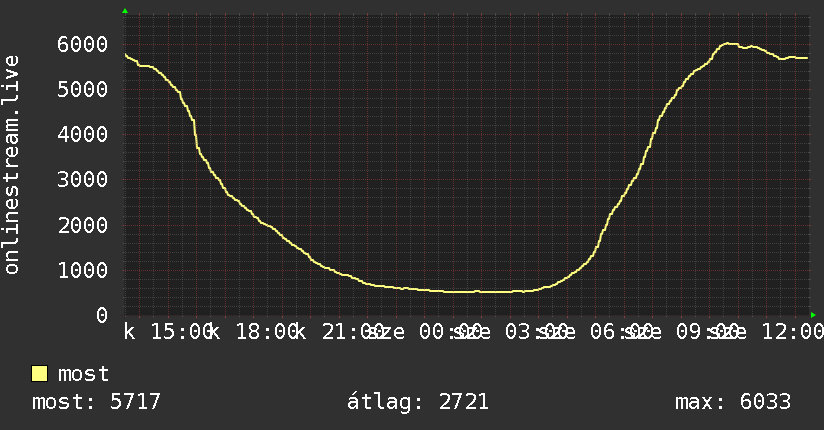Click the 'sze 09:00' time axis label
This screenshot has width=824, height=430.
tap(681, 332)
